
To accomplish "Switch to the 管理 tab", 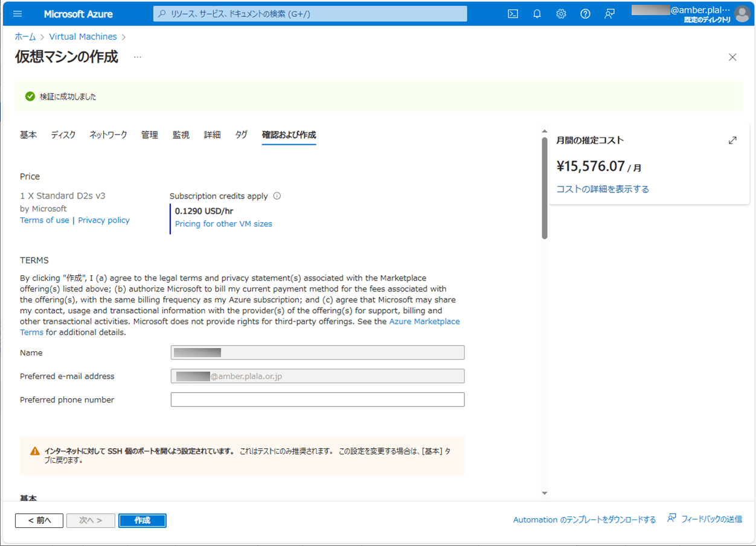I will point(149,135).
